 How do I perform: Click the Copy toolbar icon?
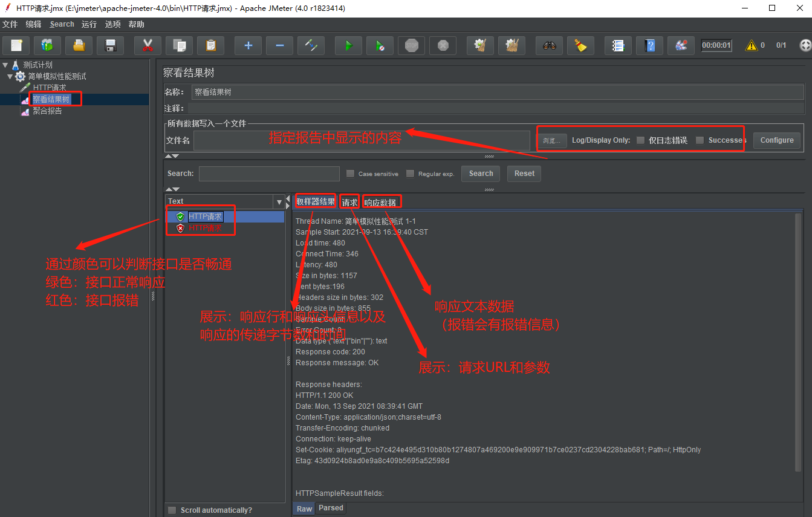tap(179, 45)
